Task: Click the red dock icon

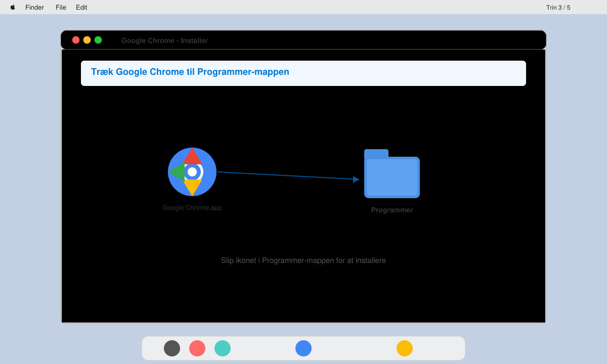Action: 197,348
